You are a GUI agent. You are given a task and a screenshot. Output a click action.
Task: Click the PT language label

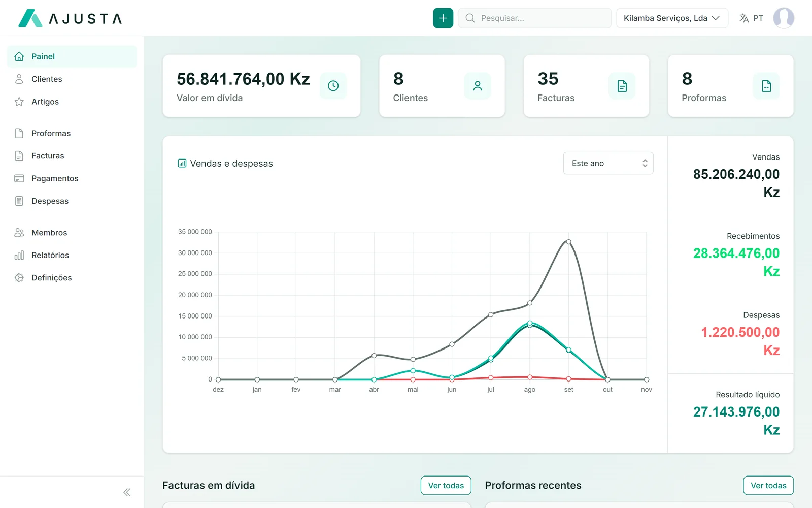tap(758, 18)
